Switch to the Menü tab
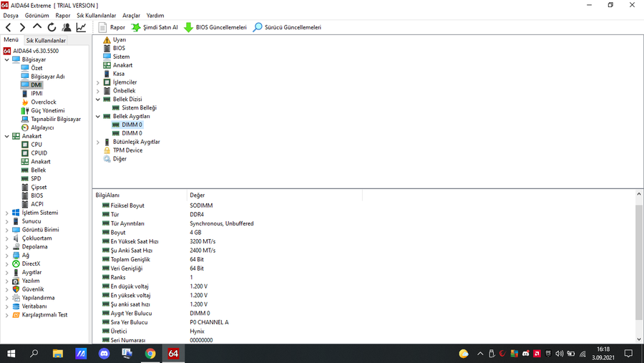644x363 pixels. 11,40
